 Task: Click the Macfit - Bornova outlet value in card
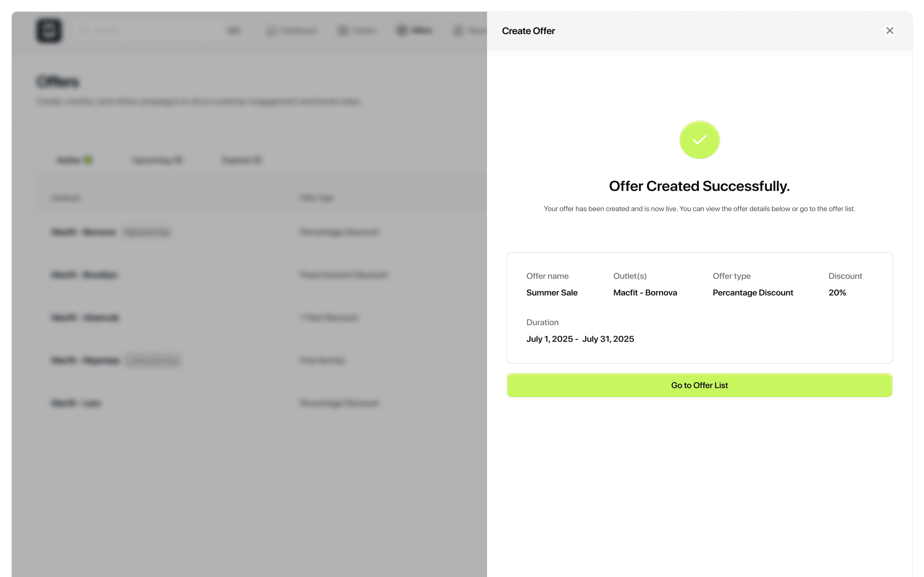tap(645, 293)
